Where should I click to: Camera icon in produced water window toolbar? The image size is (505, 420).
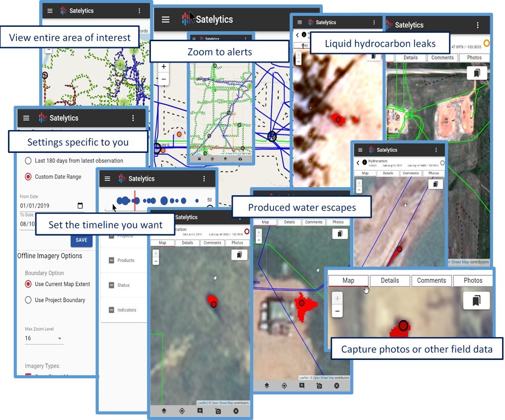[x=319, y=386]
